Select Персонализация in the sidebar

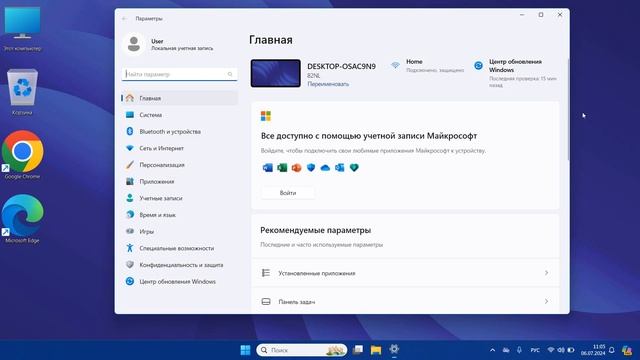180,165
